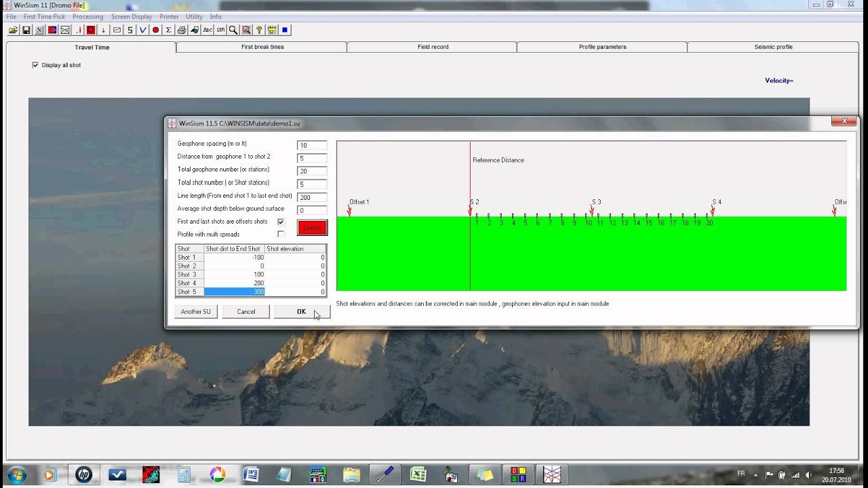Close the WinSism 11.5 dialog window
Image resolution: width=868 pixels, height=488 pixels.
(x=844, y=121)
